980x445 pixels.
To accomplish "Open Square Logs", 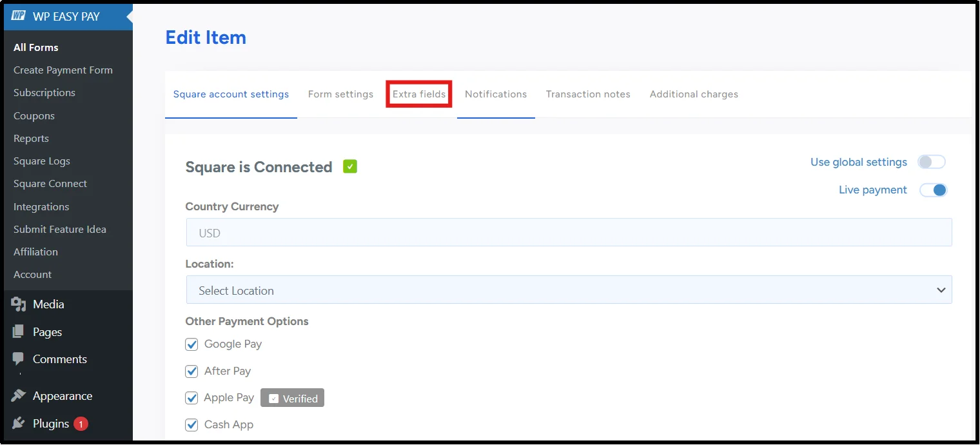I will pos(42,161).
